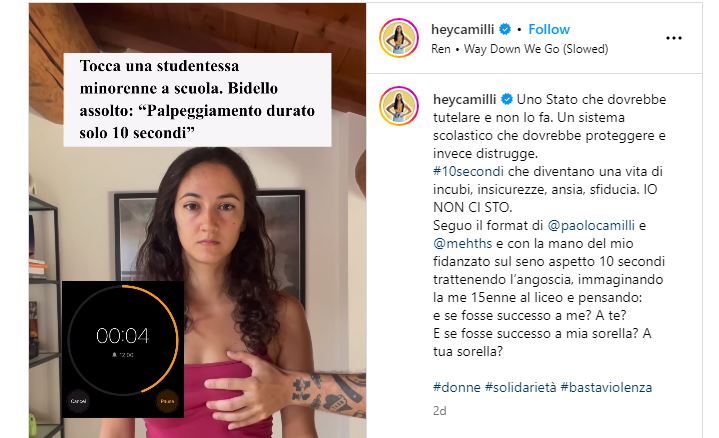
Task: Open the three-dots more options menu
Action: (x=674, y=38)
